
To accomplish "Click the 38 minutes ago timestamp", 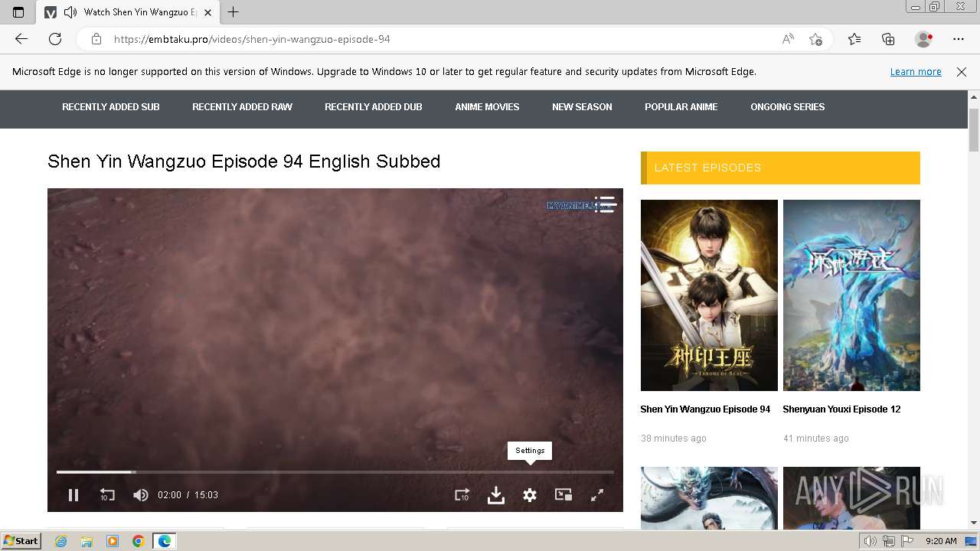I will 674,439.
